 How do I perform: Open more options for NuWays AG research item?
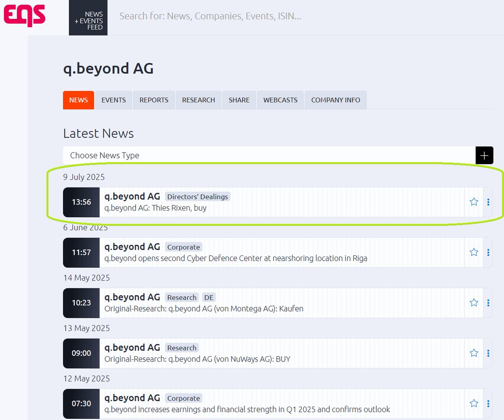(x=488, y=353)
